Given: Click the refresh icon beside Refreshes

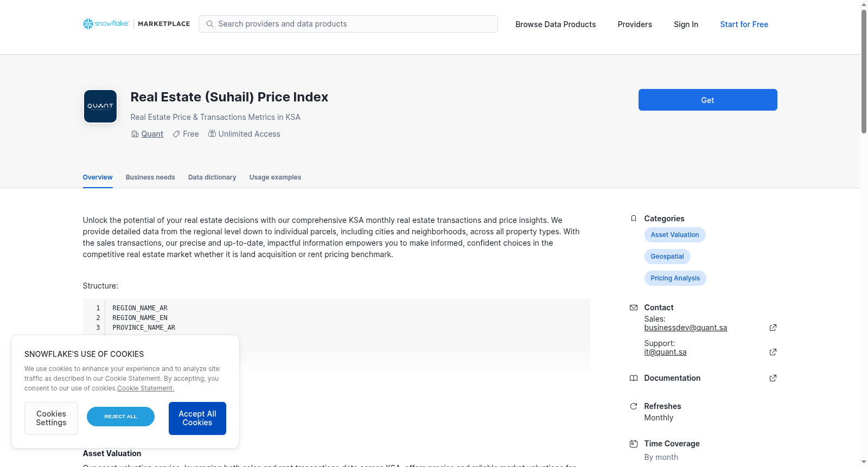Looking at the screenshot, I should [634, 406].
